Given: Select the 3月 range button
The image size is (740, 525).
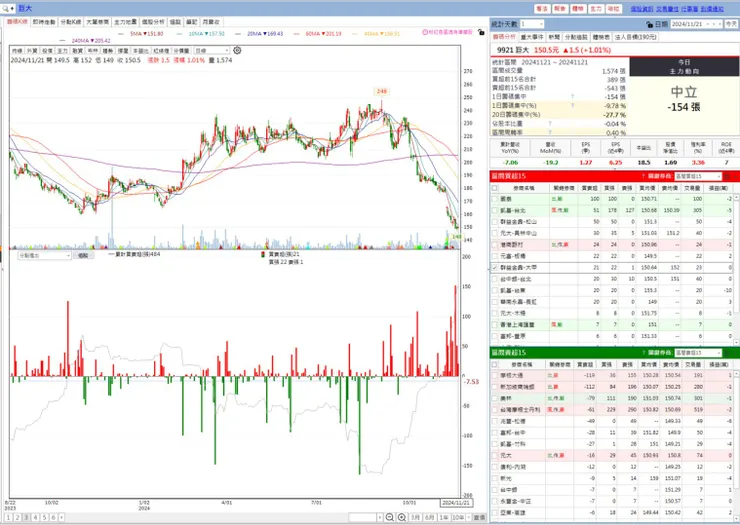Looking at the screenshot, I should [415, 517].
